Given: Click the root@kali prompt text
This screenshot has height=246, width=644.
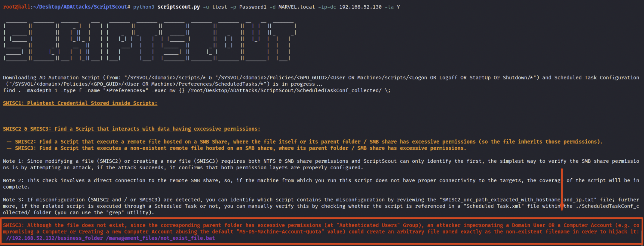Looking at the screenshot, I should [x=16, y=7].
